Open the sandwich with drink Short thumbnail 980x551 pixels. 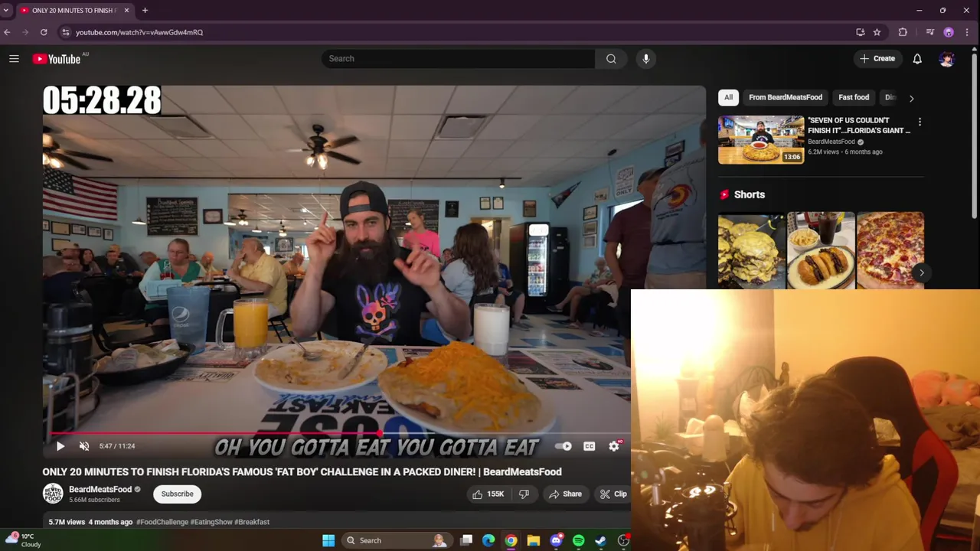(x=821, y=250)
